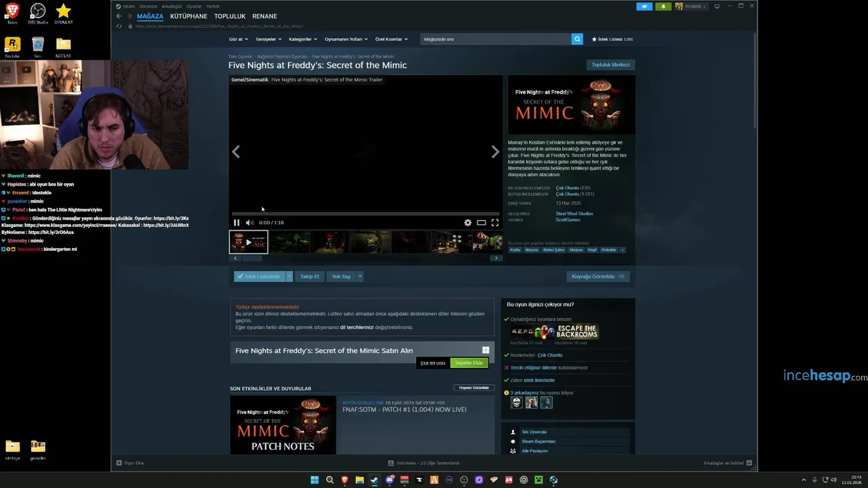This screenshot has width=868, height=488.
Task: Click the Oyun Ekle button
Action: (130, 463)
